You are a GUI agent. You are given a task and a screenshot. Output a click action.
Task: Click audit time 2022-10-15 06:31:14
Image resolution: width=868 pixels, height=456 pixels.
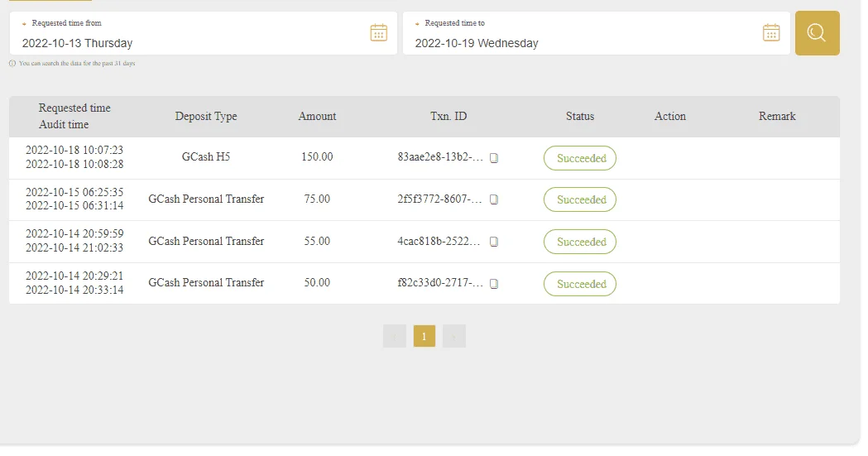click(74, 205)
